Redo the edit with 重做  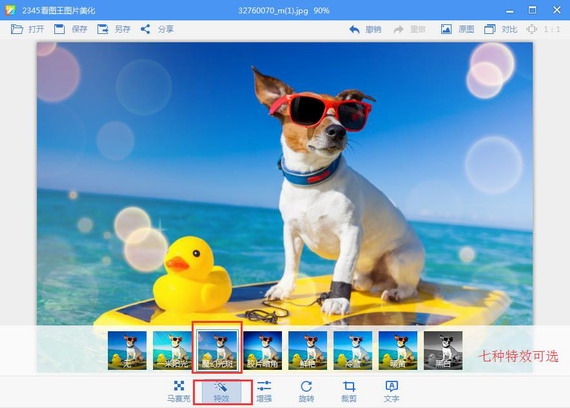coord(409,29)
